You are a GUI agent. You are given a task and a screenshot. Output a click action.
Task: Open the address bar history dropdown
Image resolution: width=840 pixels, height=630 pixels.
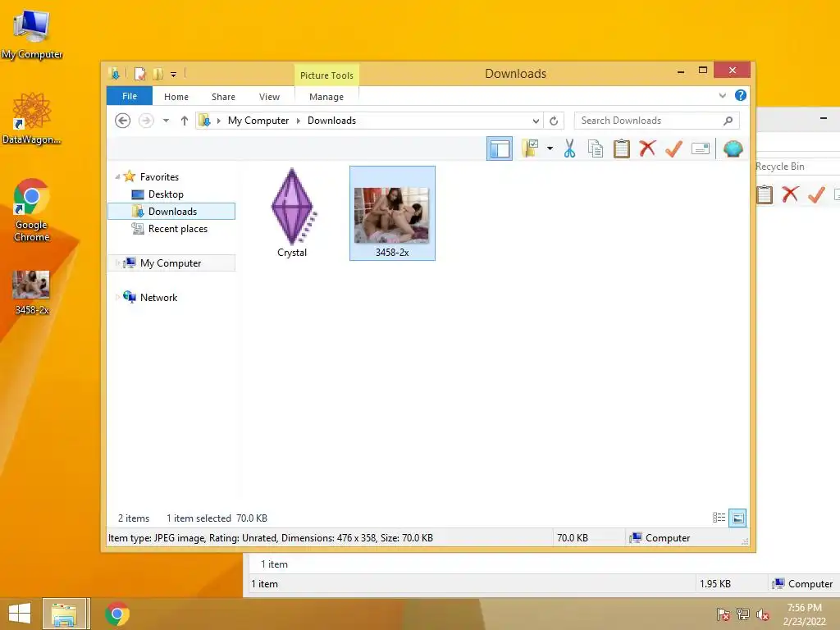536,121
